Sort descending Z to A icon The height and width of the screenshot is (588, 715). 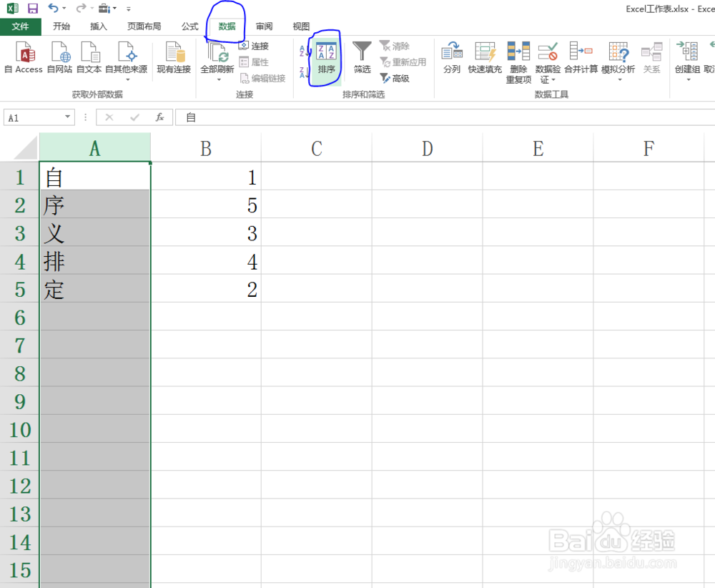coord(303,72)
